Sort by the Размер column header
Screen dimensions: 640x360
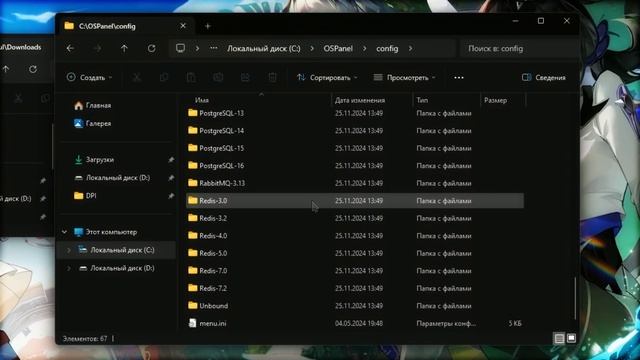coord(495,100)
